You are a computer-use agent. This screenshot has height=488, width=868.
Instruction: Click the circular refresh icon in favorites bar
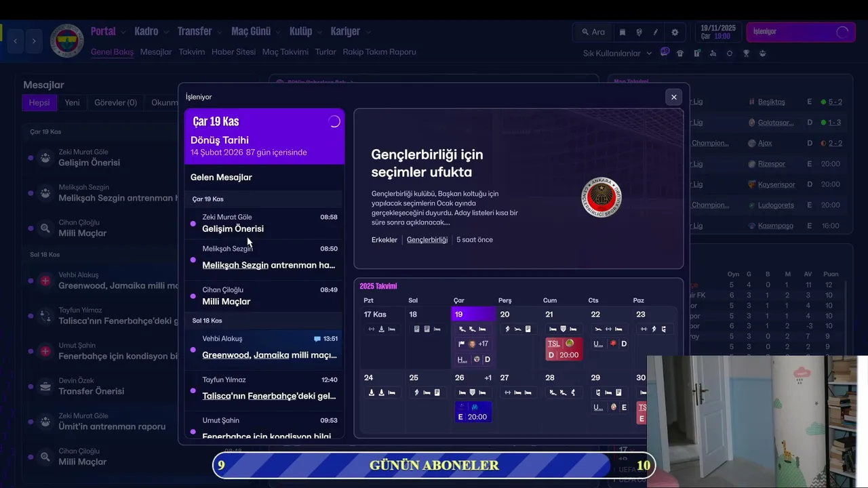click(730, 53)
